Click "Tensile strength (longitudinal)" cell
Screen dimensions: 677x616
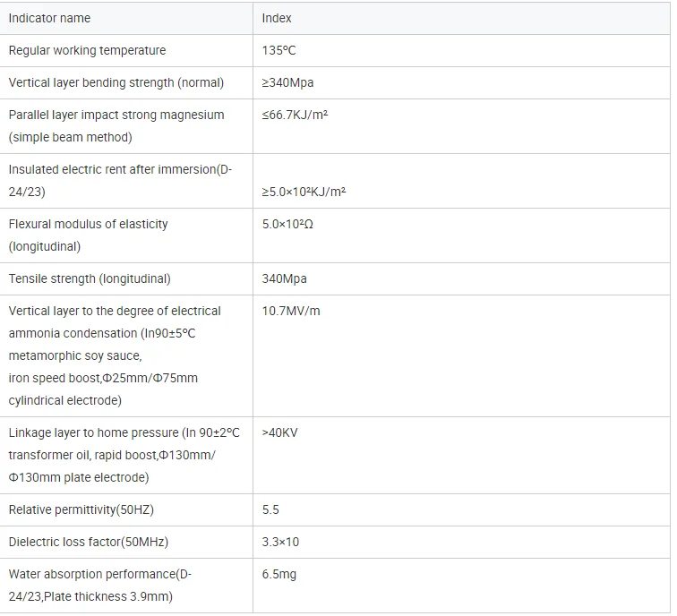point(90,278)
